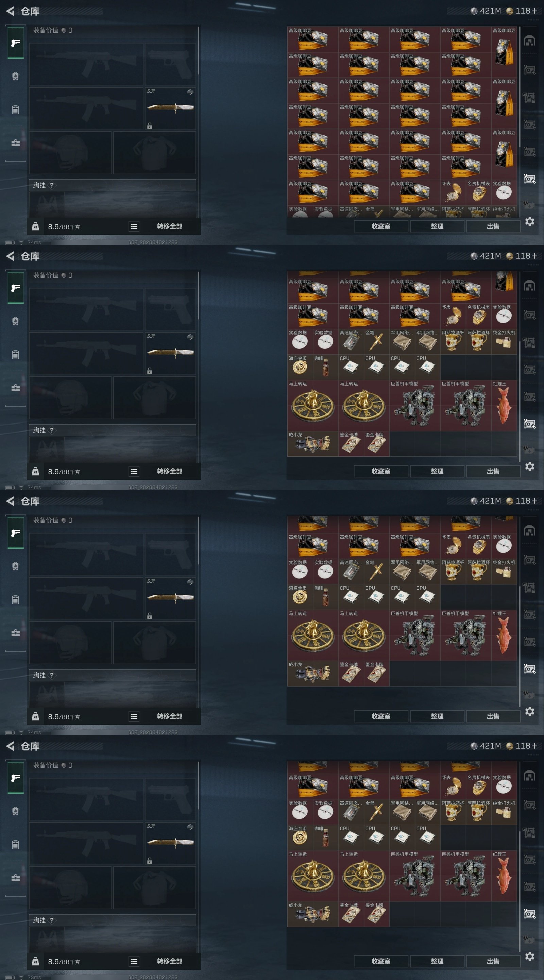Open the briefcase sidebar icon in the second screen
The width and height of the screenshot is (544, 980).
pyautogui.click(x=16, y=388)
